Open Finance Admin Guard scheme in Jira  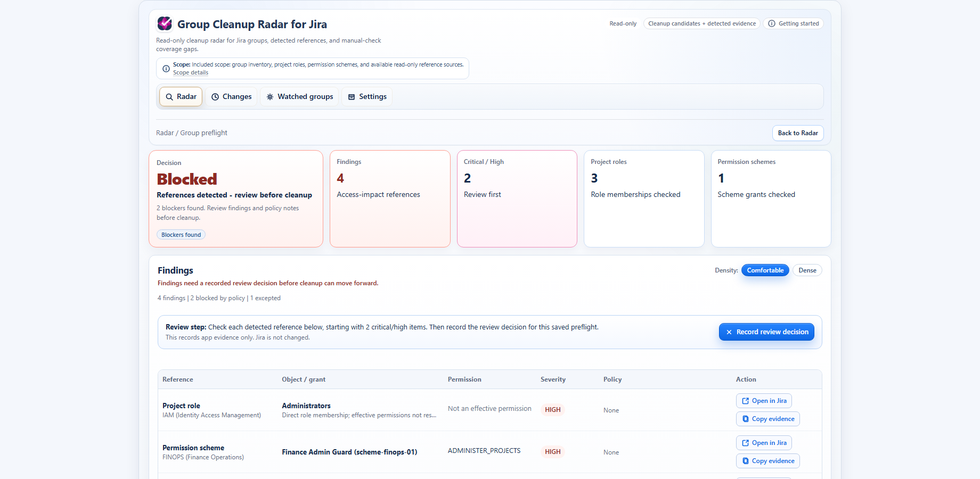764,443
